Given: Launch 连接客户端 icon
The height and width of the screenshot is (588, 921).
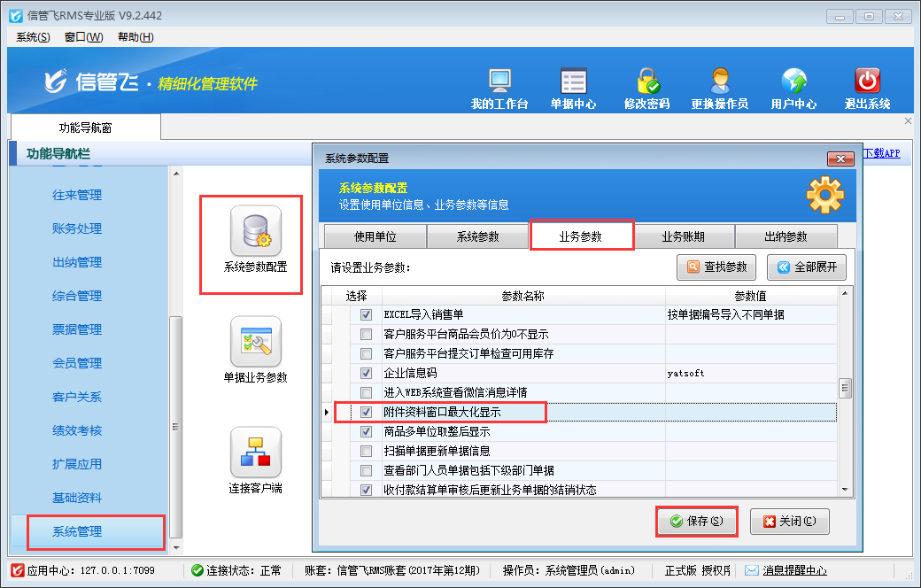Looking at the screenshot, I should click(x=255, y=453).
